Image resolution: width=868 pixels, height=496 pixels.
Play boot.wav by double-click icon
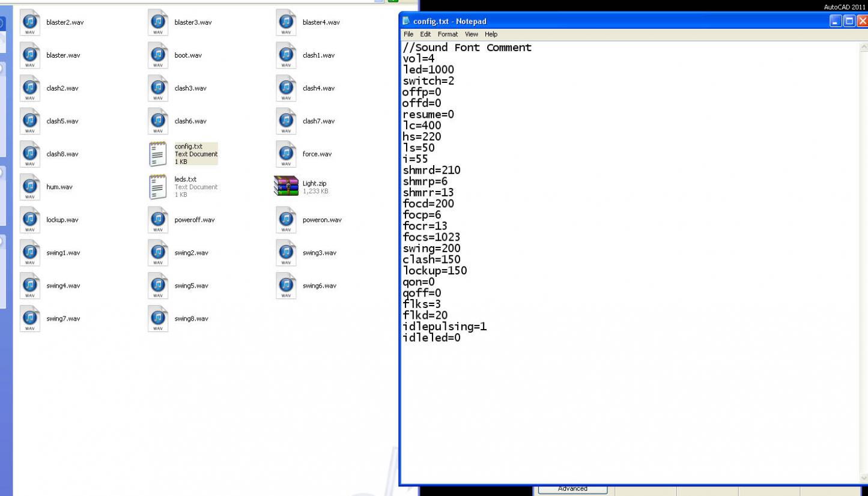click(x=157, y=55)
